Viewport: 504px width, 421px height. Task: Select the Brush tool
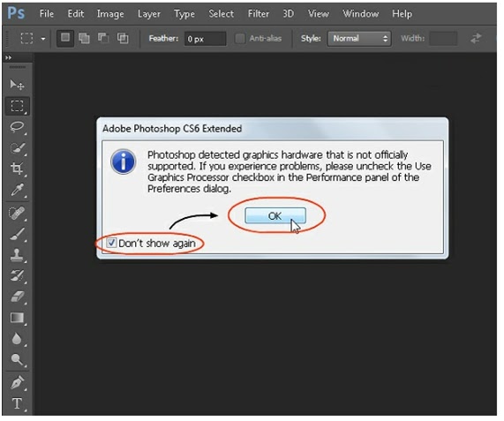[x=17, y=234]
